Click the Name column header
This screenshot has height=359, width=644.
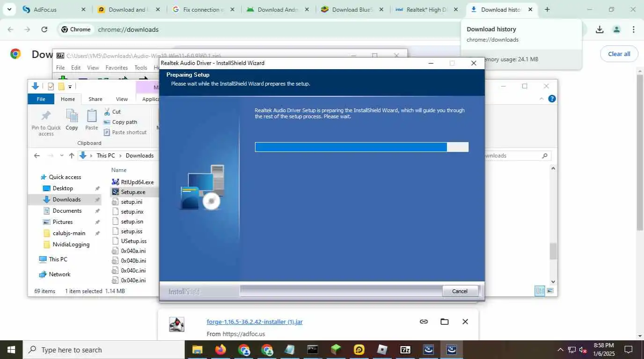coord(119,170)
